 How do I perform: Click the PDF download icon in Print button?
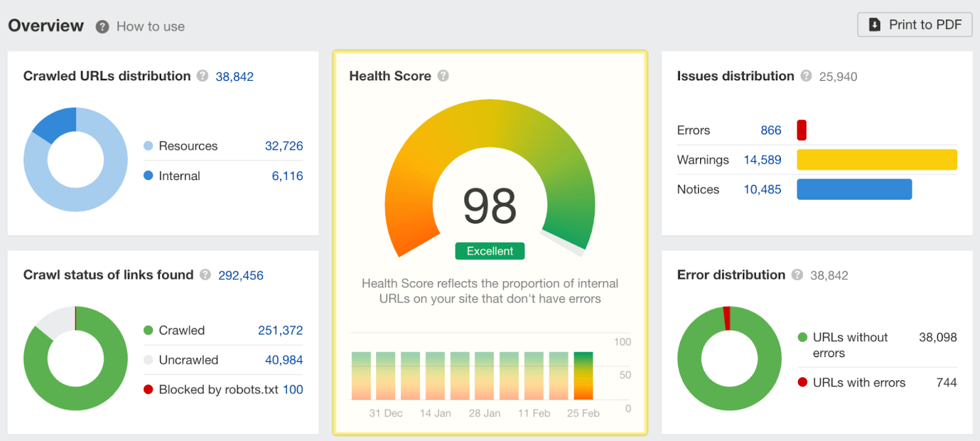pyautogui.click(x=875, y=24)
